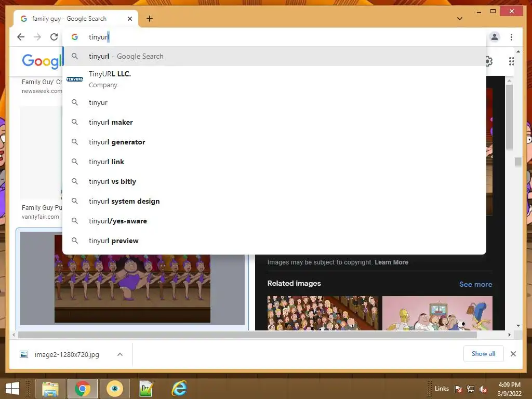Click inside the address bar with 'tinyurl'
The width and height of the screenshot is (532, 399).
click(x=274, y=37)
